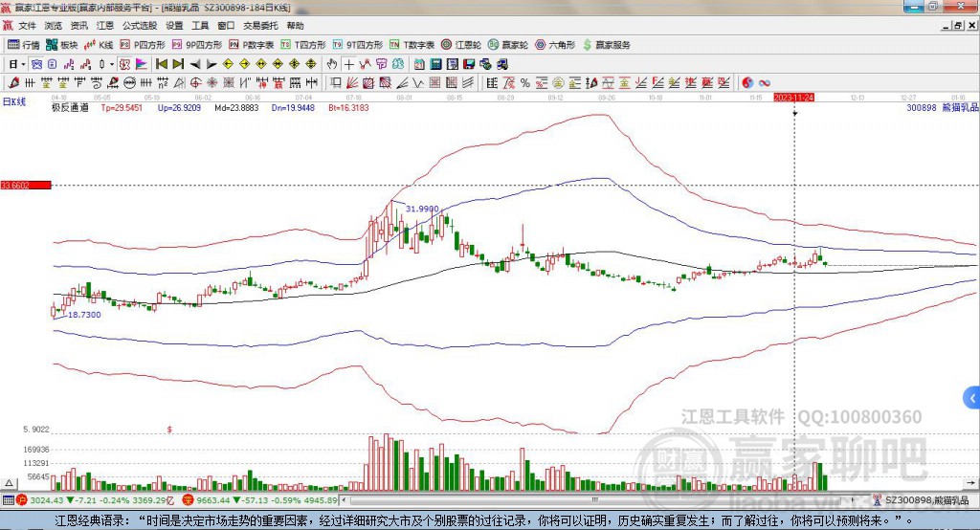Viewport: 980px width, 530px height.
Task: Open the 公式选股 menu
Action: [x=140, y=26]
